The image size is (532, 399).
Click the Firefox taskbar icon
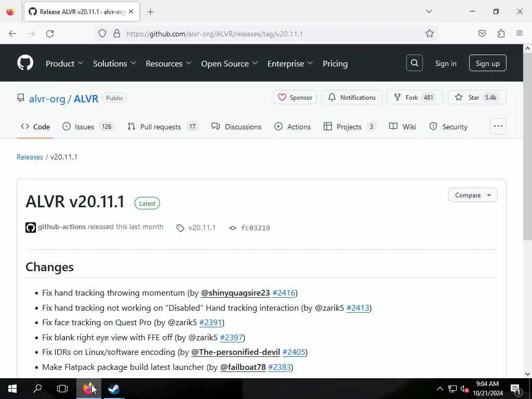(x=88, y=389)
